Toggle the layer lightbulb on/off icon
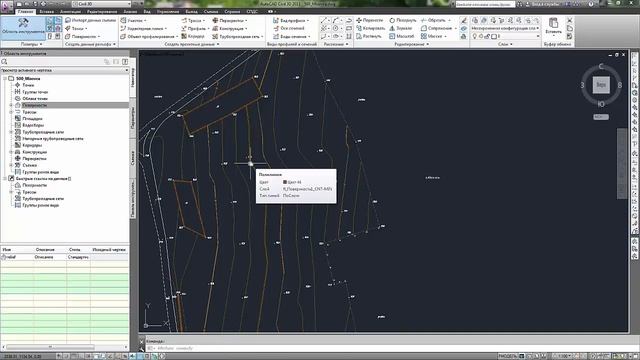 [475, 36]
